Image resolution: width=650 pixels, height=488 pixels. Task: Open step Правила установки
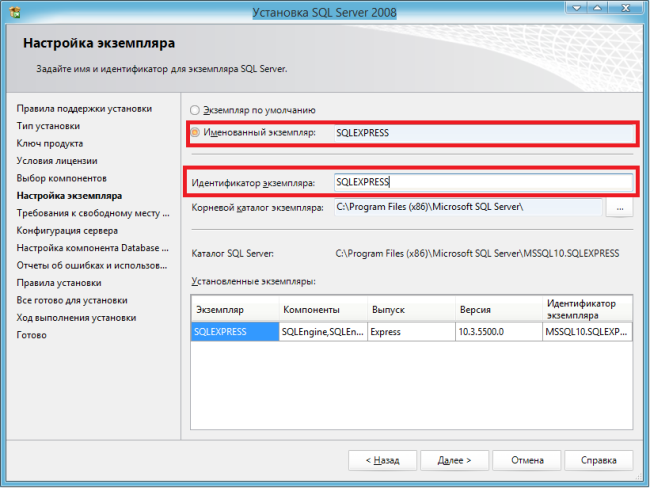59,283
